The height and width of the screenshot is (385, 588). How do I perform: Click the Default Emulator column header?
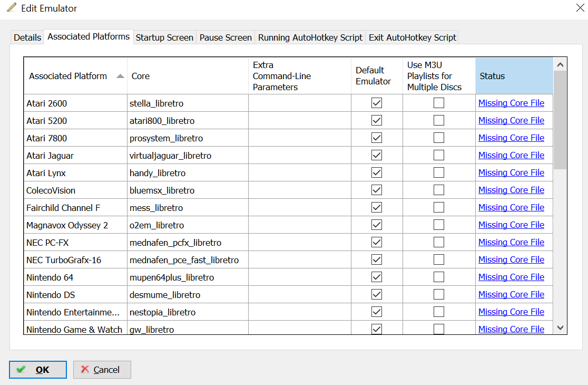click(x=377, y=76)
